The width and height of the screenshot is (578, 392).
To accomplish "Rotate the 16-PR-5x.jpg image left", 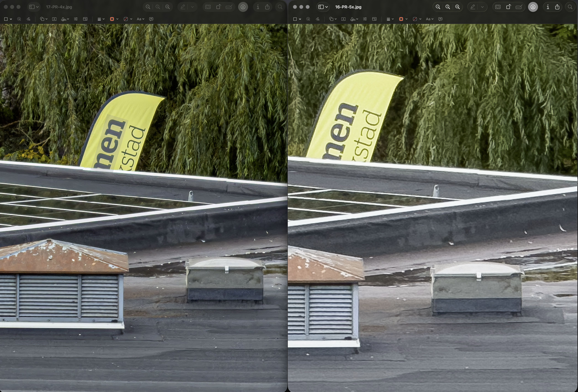I will 508,7.
